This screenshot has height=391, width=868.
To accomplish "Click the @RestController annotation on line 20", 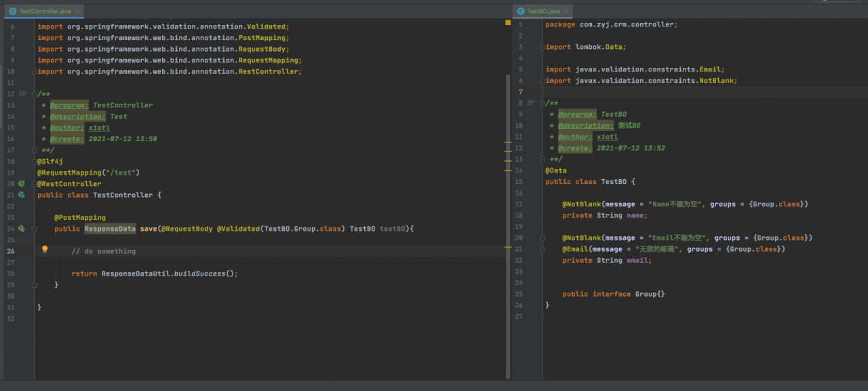I will [69, 183].
